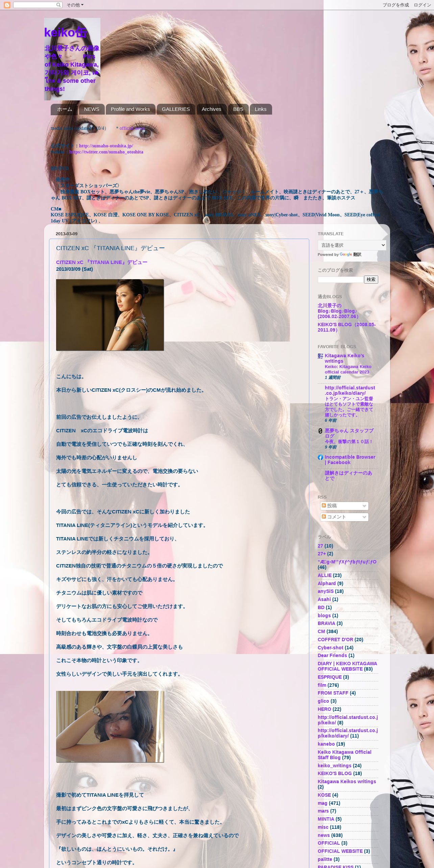Open the 言語を選択 language dropdown
The height and width of the screenshot is (868, 434).
click(x=352, y=245)
